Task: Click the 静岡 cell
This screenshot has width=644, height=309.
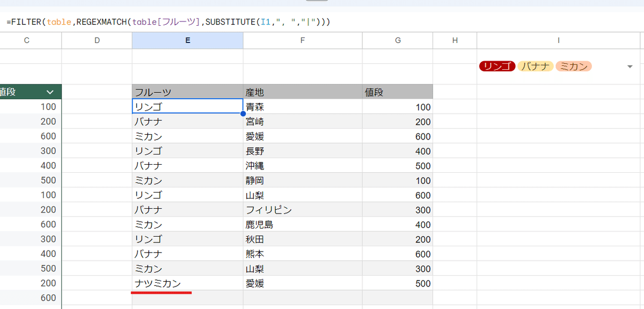Action: pos(303,180)
